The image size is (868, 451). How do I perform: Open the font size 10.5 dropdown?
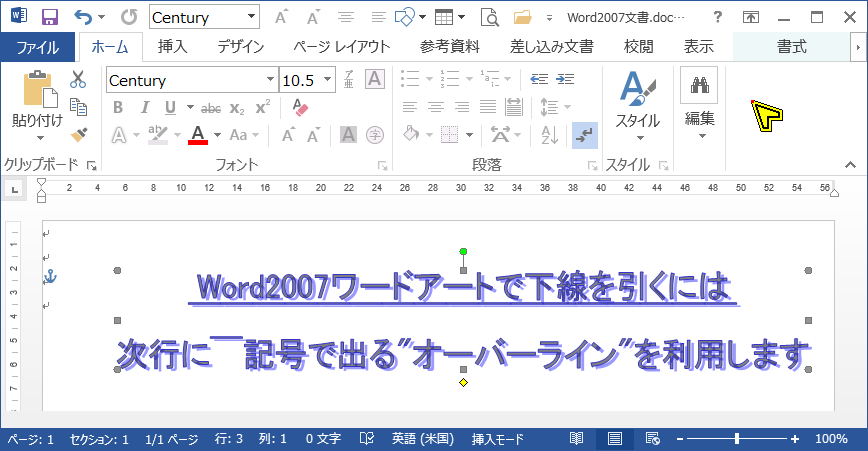pos(328,80)
